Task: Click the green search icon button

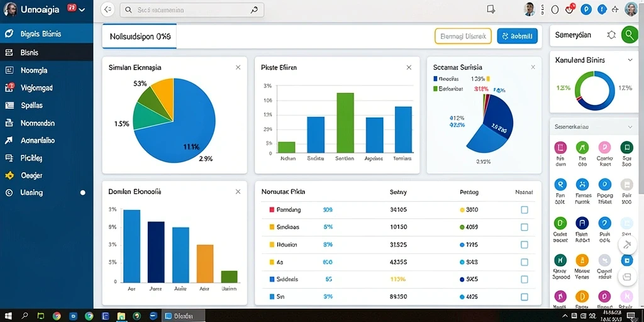Action: tap(629, 35)
